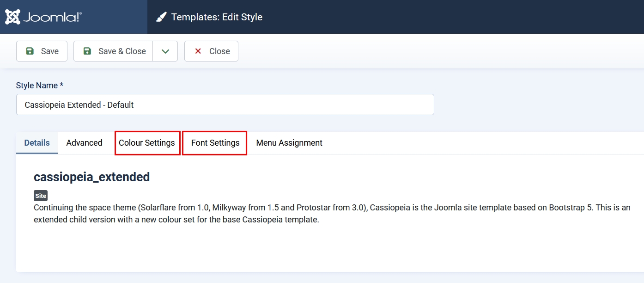
Task: Click the Site badge under the template name
Action: 41,196
